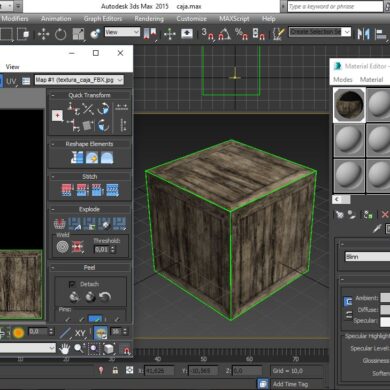Open the Customize menu
The image size is (390, 390).
(191, 19)
